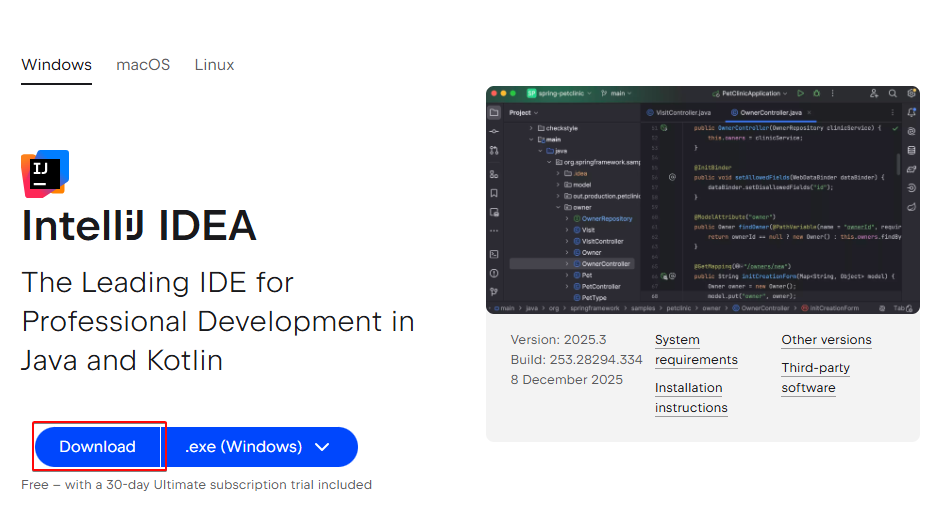Open the Third-party software link
This screenshot has height=510, width=938.
pyautogui.click(x=815, y=378)
